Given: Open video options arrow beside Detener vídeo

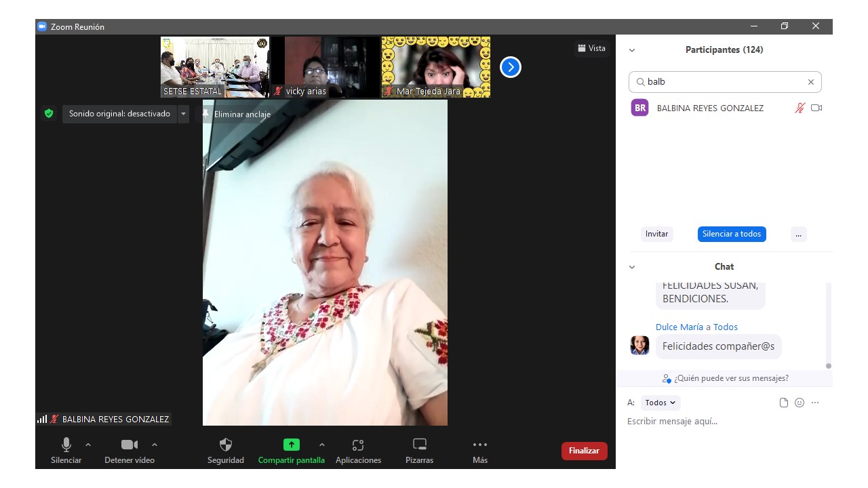Looking at the screenshot, I should [155, 445].
